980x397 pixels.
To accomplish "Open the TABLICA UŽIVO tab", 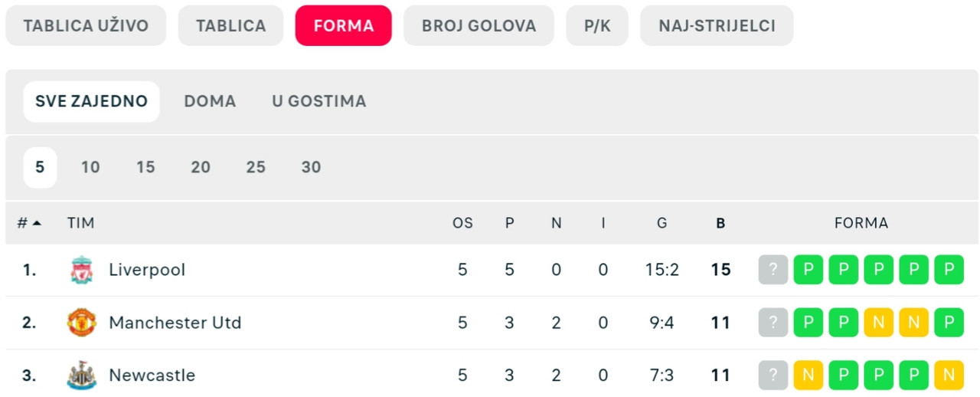I will click(x=86, y=26).
